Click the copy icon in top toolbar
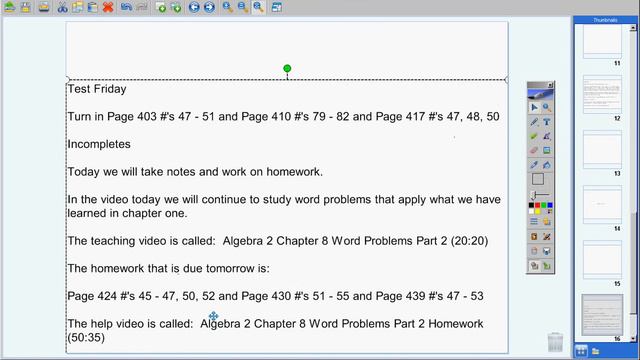This screenshot has width=640, height=360. [78, 7]
